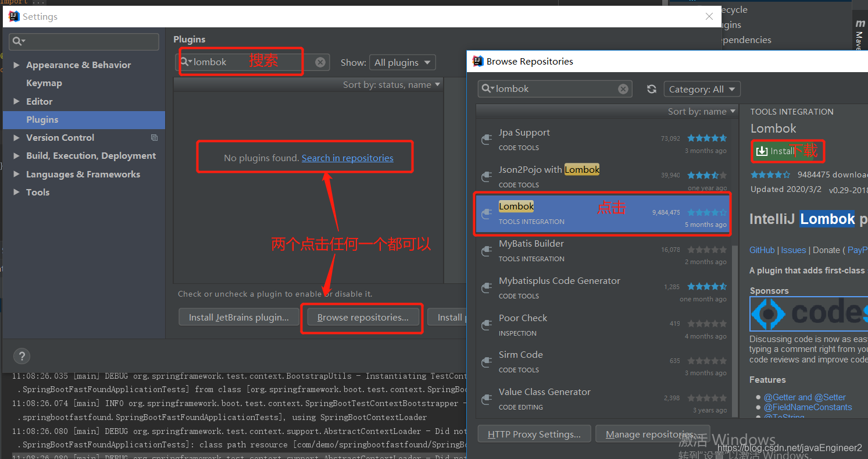Click the Mybatisplus Code Generator plugin icon

pos(487,288)
